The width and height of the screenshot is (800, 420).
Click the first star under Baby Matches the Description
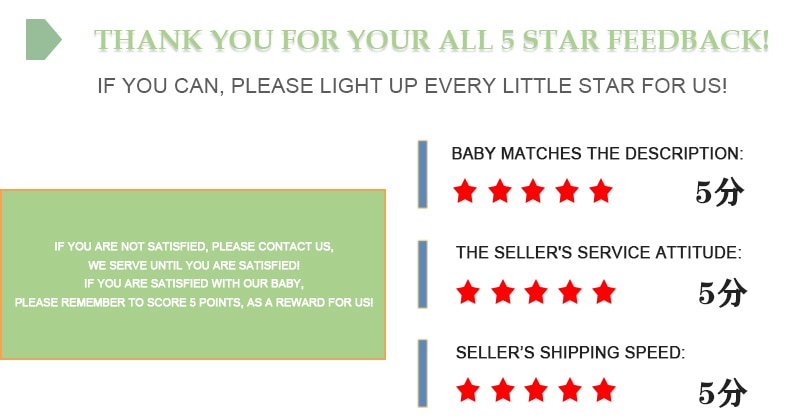pos(465,191)
